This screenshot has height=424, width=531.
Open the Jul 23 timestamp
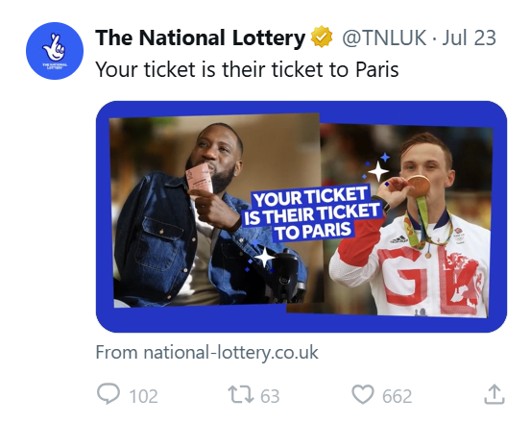[x=469, y=38]
